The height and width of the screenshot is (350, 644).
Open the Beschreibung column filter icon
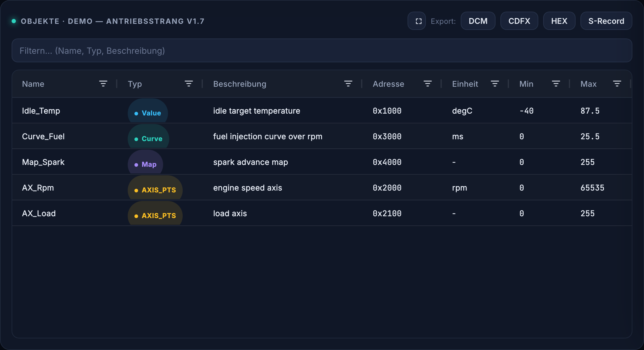pyautogui.click(x=348, y=84)
